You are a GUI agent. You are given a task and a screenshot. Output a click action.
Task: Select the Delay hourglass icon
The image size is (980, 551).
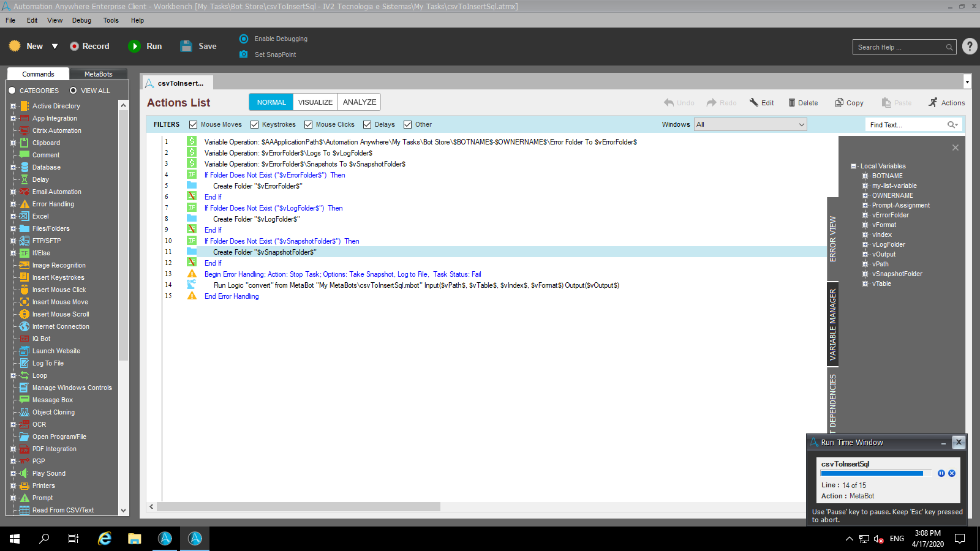click(24, 179)
